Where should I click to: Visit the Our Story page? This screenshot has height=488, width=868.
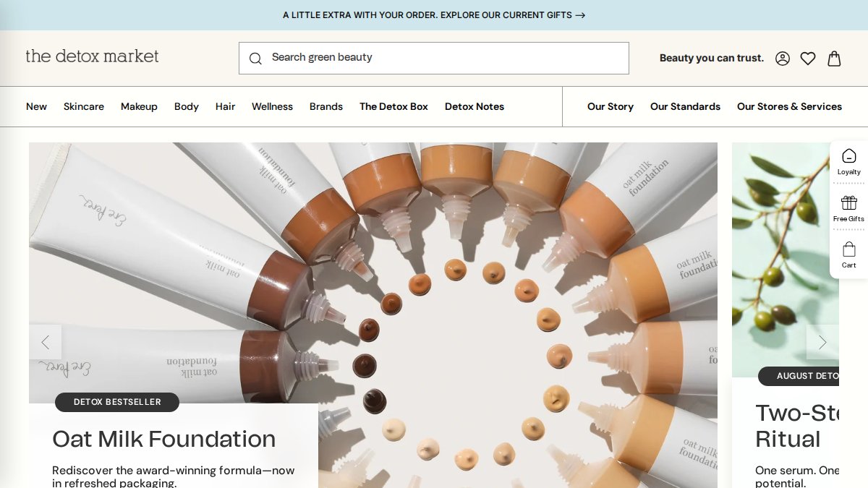(610, 106)
